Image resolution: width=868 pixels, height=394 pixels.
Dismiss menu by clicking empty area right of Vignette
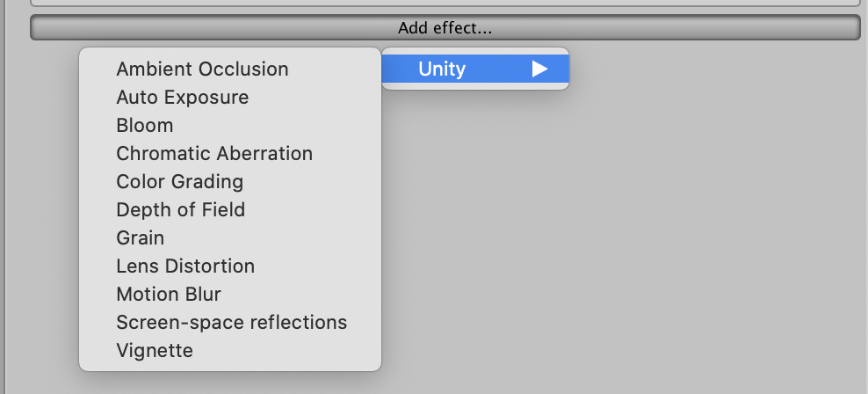[x=615, y=350]
